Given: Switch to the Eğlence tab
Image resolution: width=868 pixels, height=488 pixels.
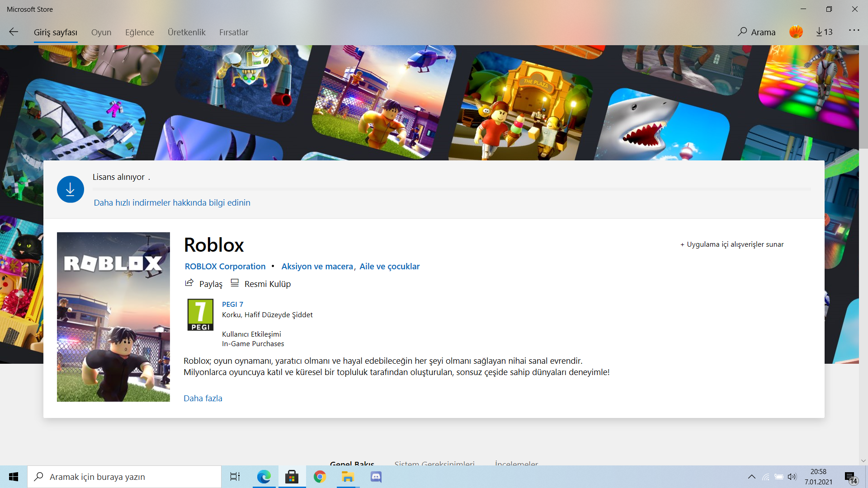Looking at the screenshot, I should 139,33.
